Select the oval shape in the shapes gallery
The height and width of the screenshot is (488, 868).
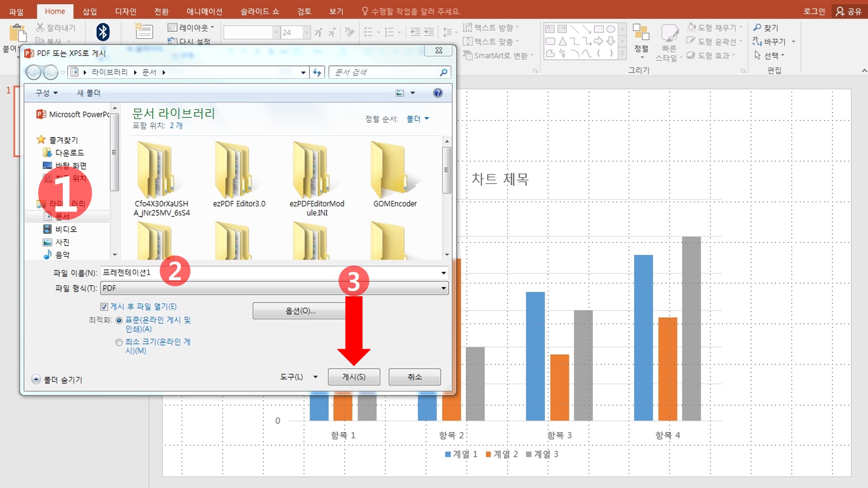pyautogui.click(x=611, y=29)
